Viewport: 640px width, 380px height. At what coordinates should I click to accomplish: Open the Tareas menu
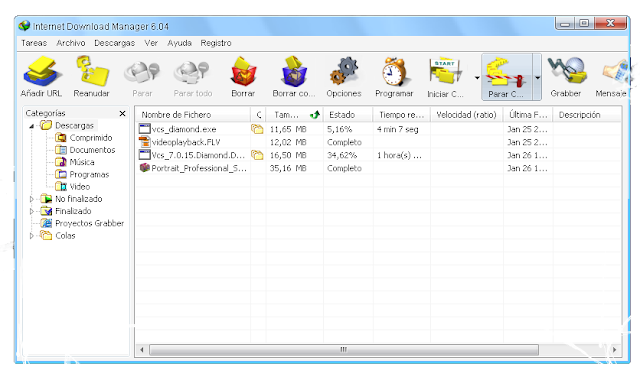pyautogui.click(x=34, y=43)
